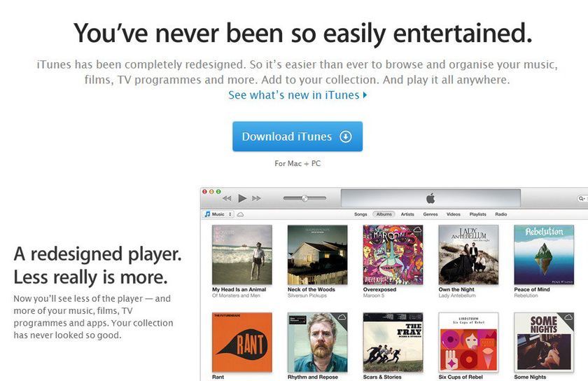Viewport: 588px width, 381px height.
Task: Show the Playlists tab
Action: pyautogui.click(x=477, y=214)
